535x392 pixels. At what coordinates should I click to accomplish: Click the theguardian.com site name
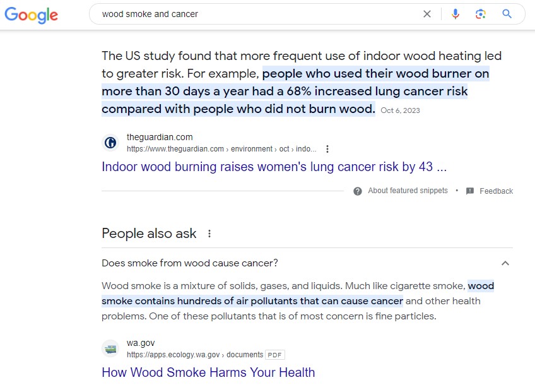point(160,137)
